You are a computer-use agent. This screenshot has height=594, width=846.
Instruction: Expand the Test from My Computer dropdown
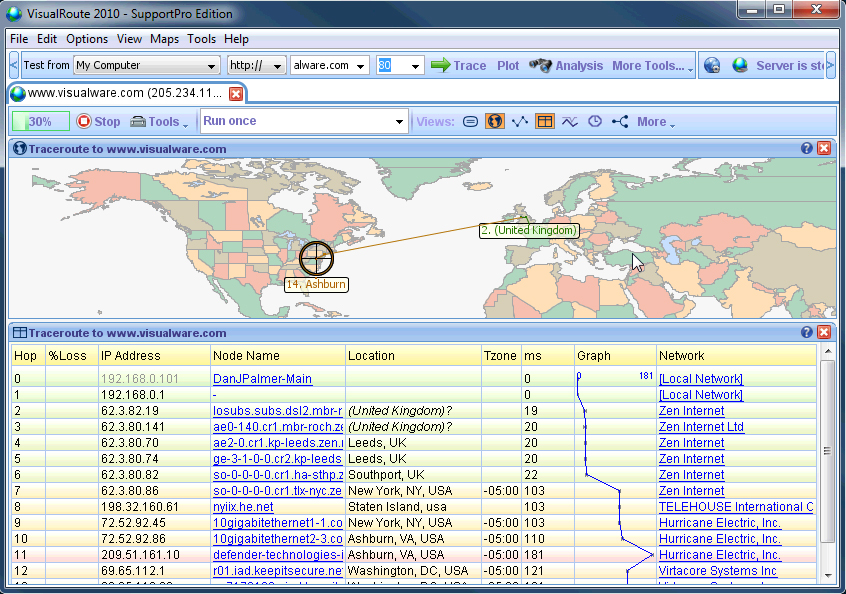click(211, 66)
